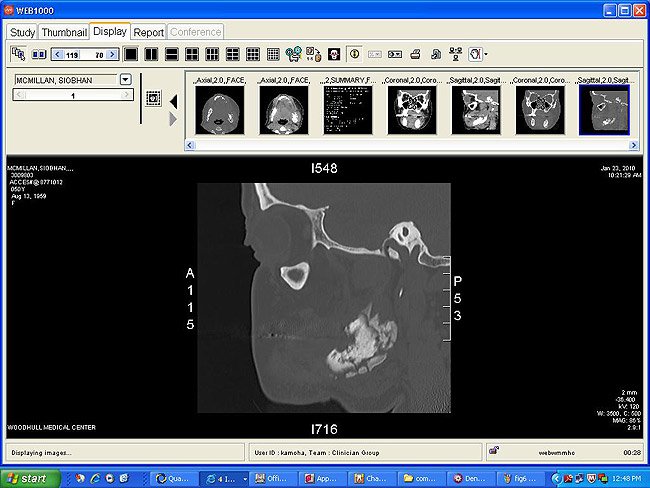Toggle the thumbnail strip selection box icon
This screenshot has width=650, height=488.
coord(153,99)
